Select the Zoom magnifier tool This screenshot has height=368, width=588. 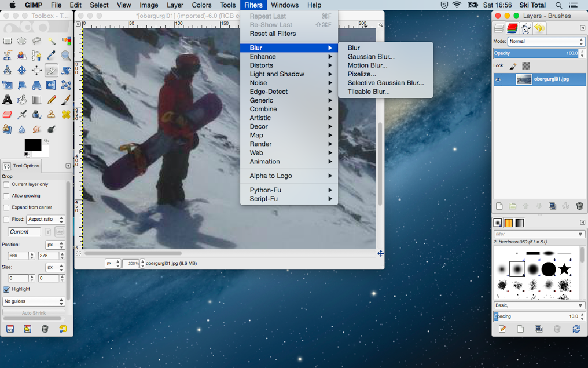coord(66,56)
